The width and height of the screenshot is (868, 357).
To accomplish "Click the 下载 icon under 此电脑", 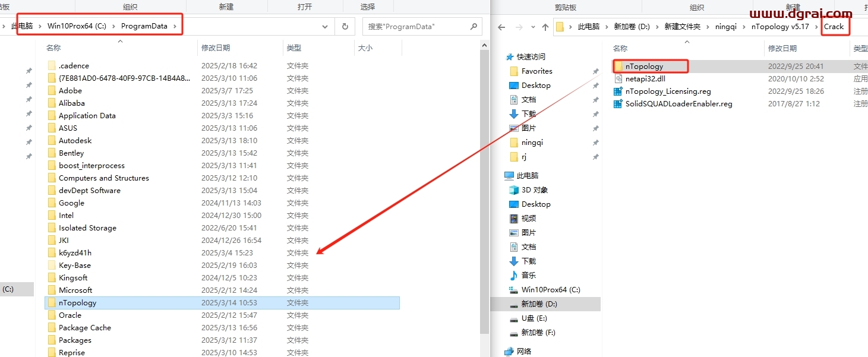I will pos(514,261).
